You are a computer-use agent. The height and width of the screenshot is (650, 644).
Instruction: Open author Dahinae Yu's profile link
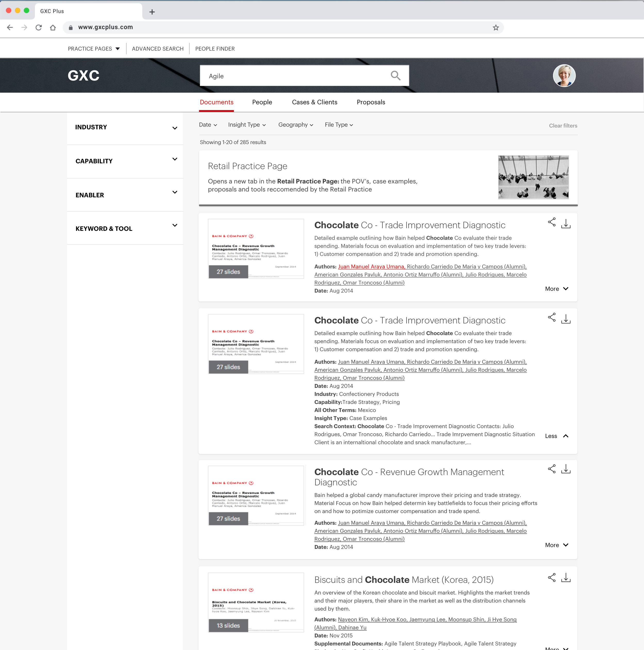(352, 628)
